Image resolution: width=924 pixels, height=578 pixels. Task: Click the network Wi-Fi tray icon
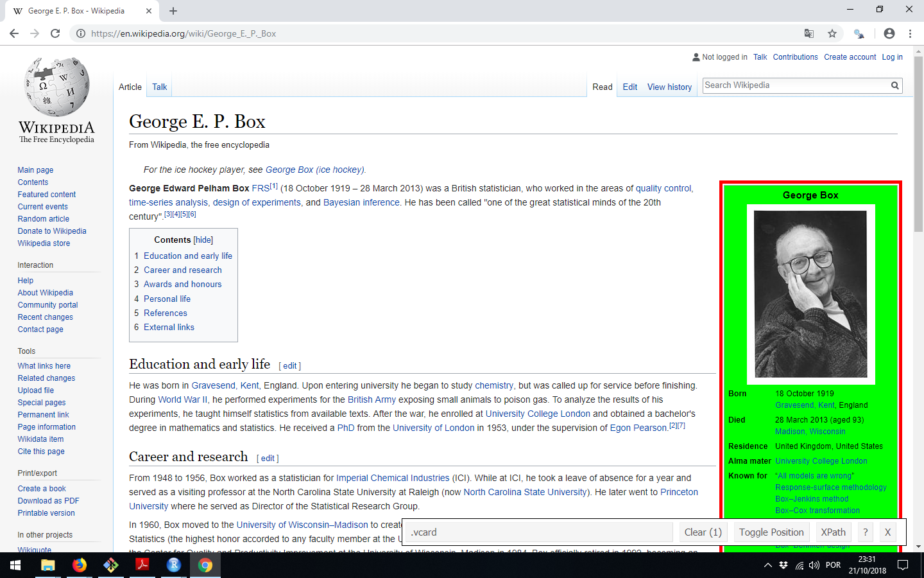[799, 565]
